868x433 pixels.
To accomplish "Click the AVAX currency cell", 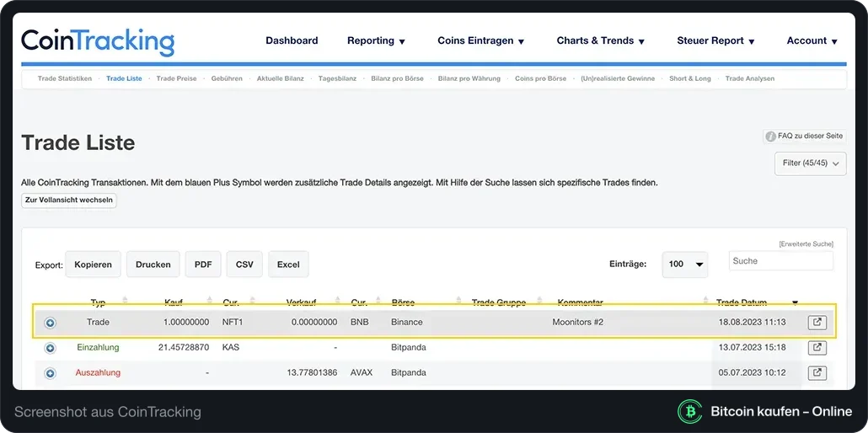I will (362, 372).
